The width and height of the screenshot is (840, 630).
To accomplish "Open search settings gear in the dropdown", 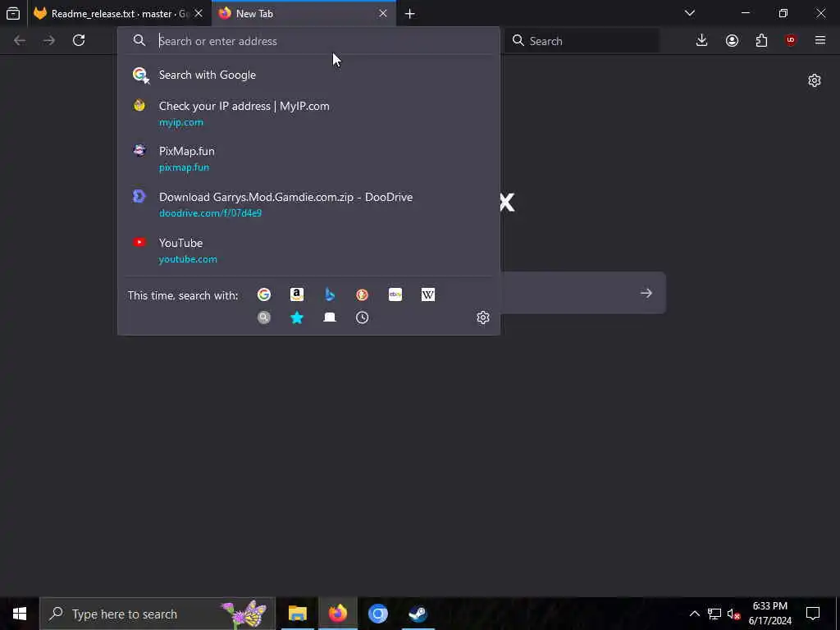I will click(x=482, y=317).
